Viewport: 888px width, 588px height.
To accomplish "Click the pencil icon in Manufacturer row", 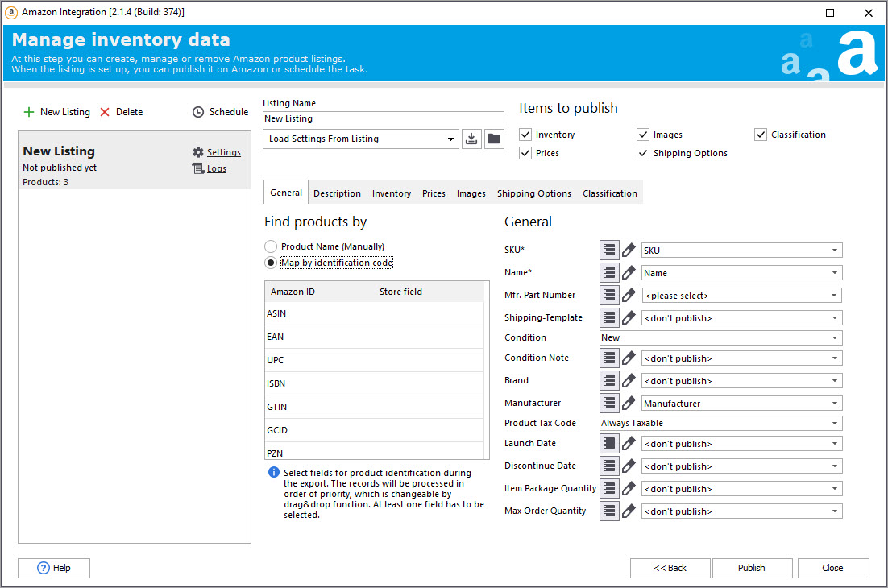I will [x=629, y=404].
